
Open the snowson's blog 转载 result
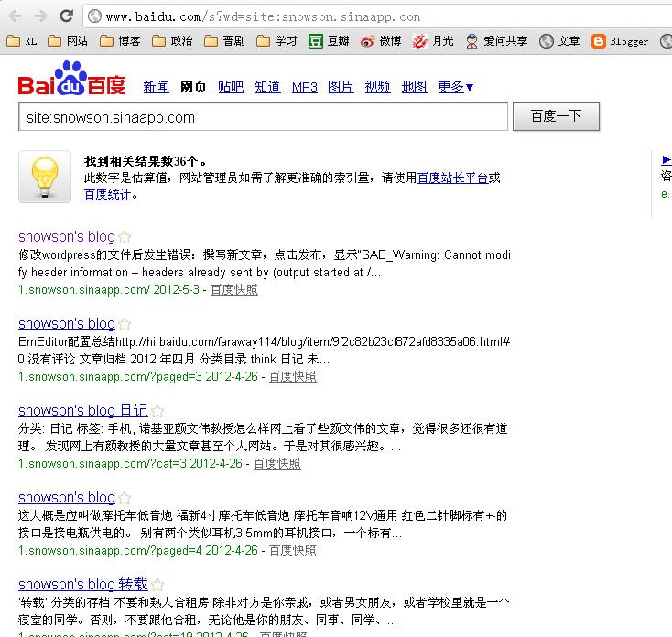pyautogui.click(x=83, y=584)
